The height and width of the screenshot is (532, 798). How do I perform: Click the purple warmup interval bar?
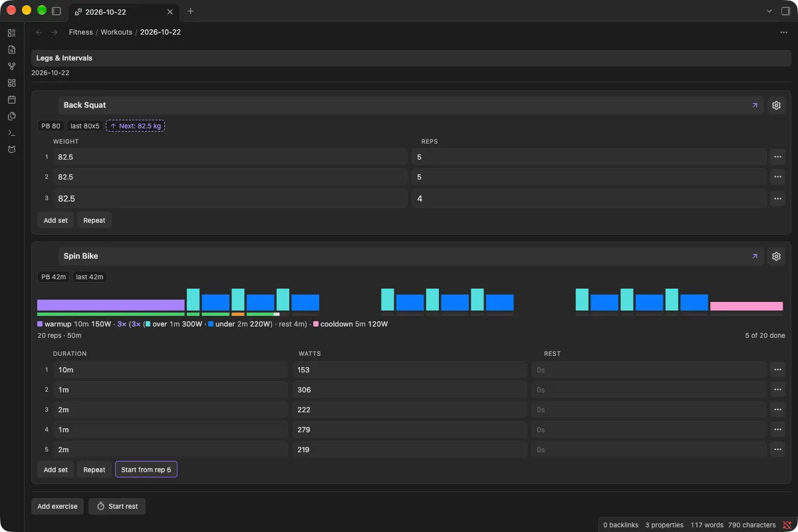[x=111, y=305]
